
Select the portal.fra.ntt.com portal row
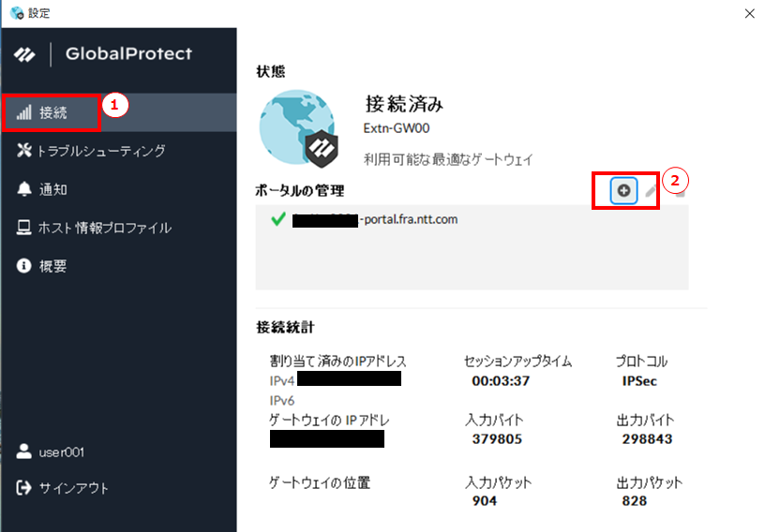coord(472,219)
